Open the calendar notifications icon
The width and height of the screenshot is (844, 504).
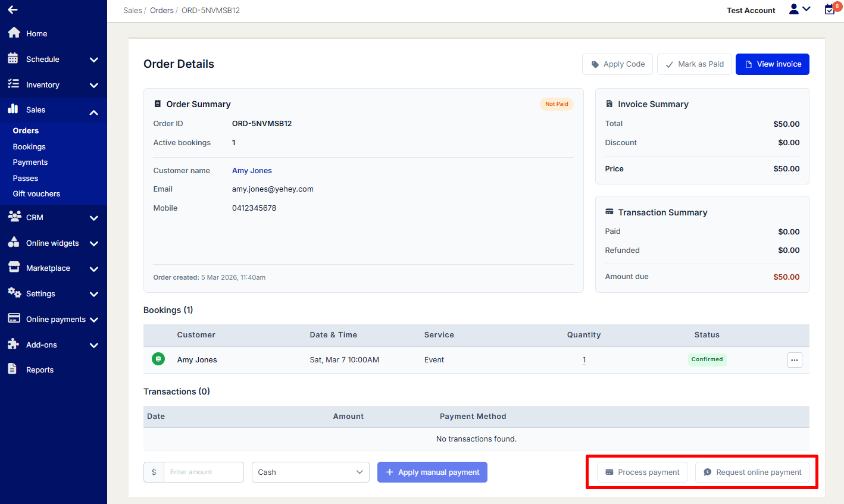pyautogui.click(x=830, y=10)
